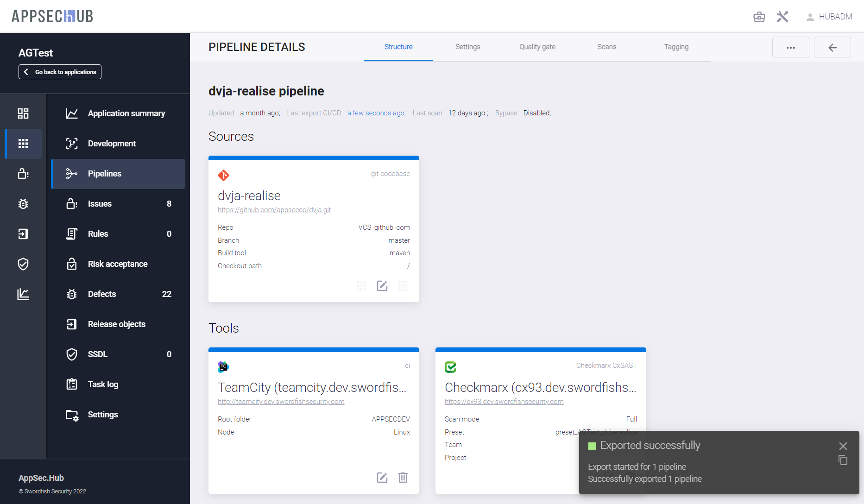
Task: Switch to the Scans tab
Action: (606, 47)
